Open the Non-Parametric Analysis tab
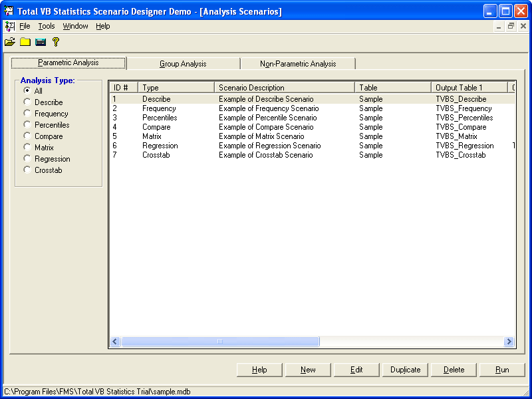This screenshot has height=399, width=532. pos(299,63)
